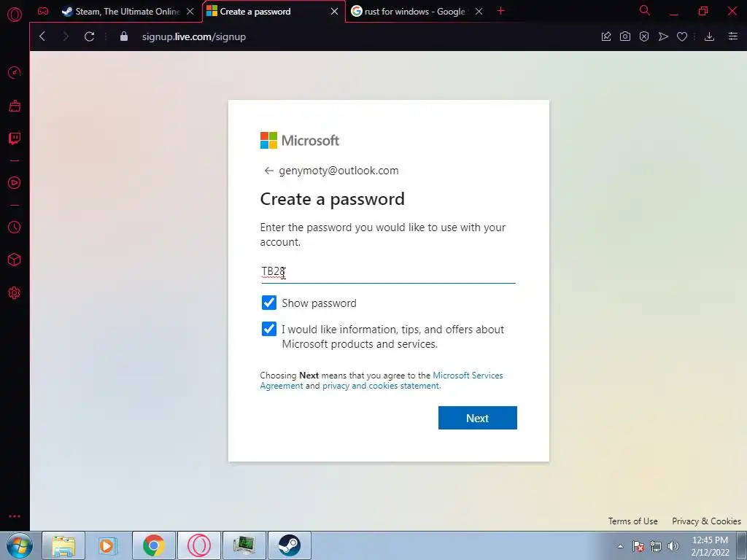747x560 pixels.
Task: Open the system monitor taskbar app
Action: (x=244, y=545)
